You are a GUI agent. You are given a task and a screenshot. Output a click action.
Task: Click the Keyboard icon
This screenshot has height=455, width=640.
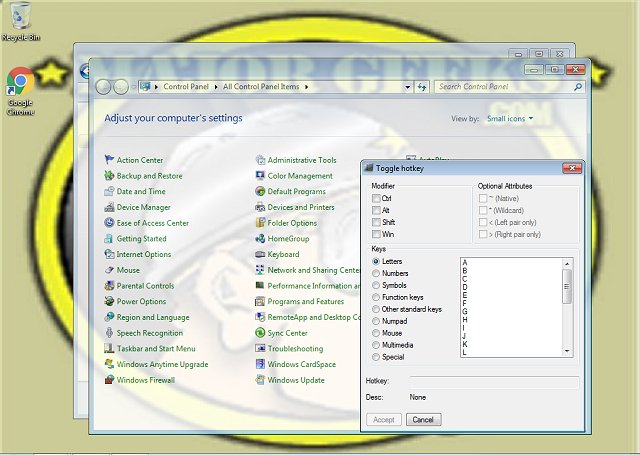260,254
